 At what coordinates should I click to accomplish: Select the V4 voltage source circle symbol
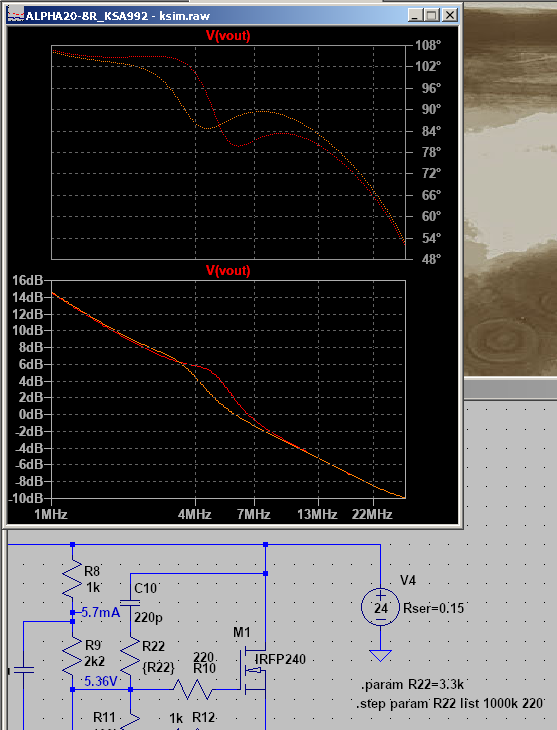click(x=380, y=607)
